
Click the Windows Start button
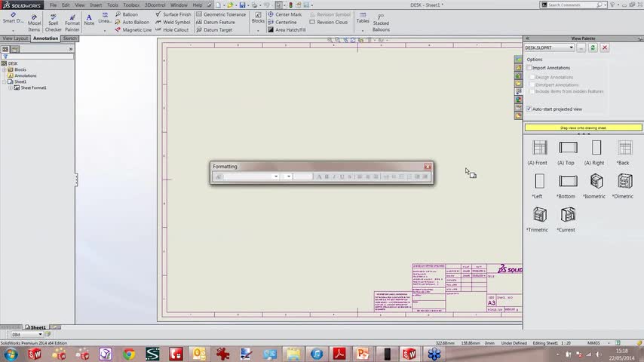pos(11,354)
